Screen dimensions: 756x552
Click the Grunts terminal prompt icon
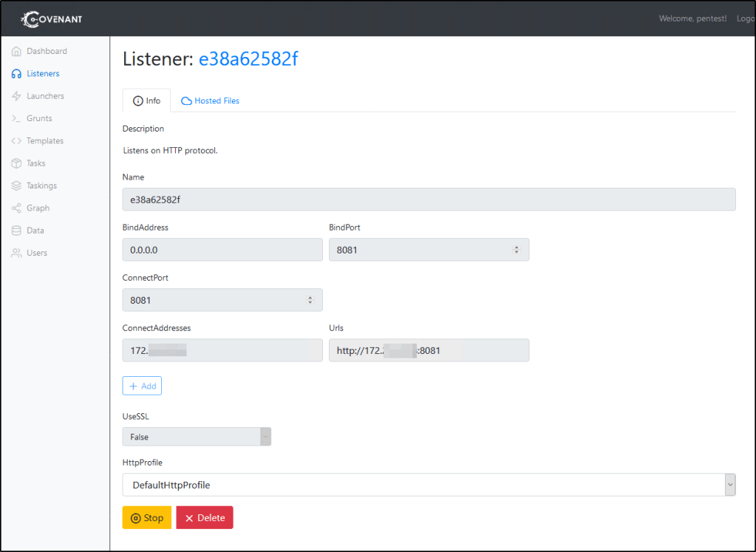point(17,118)
